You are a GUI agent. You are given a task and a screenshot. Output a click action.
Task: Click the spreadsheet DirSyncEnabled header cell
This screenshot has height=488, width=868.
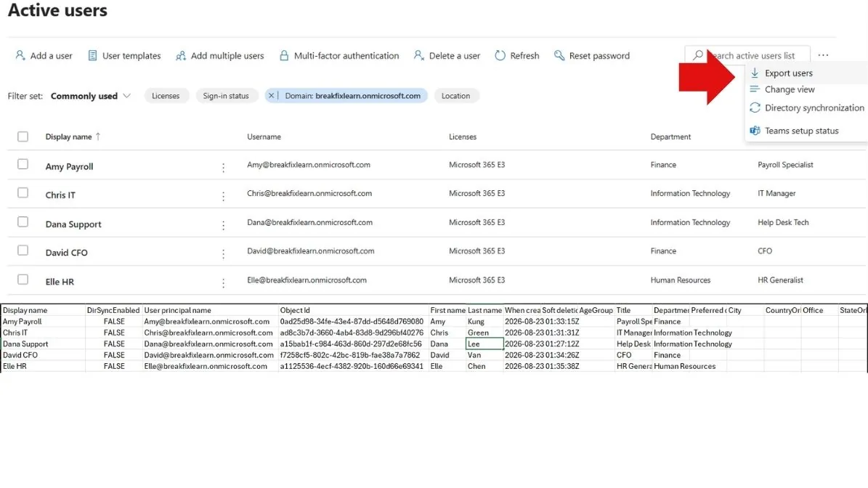[113, 310]
